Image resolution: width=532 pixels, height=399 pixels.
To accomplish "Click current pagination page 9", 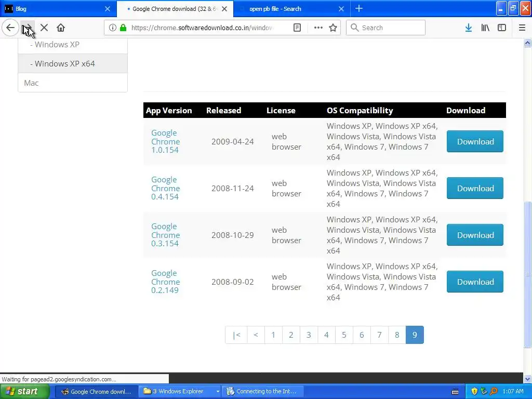I will pyautogui.click(x=415, y=335).
